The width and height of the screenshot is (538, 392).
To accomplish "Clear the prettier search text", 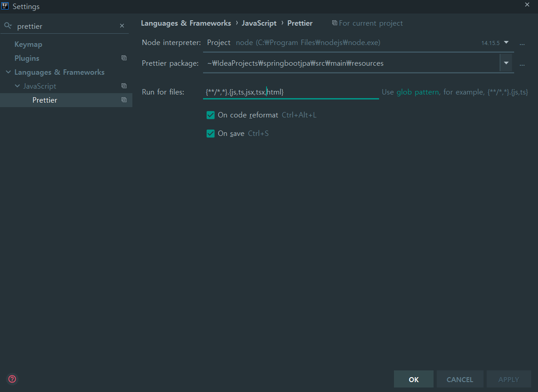I will coord(122,26).
